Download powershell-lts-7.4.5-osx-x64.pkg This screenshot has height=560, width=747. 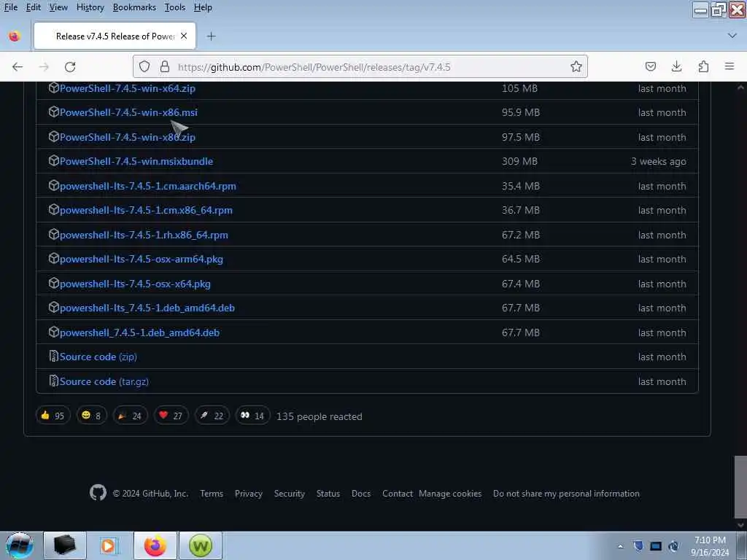(135, 284)
